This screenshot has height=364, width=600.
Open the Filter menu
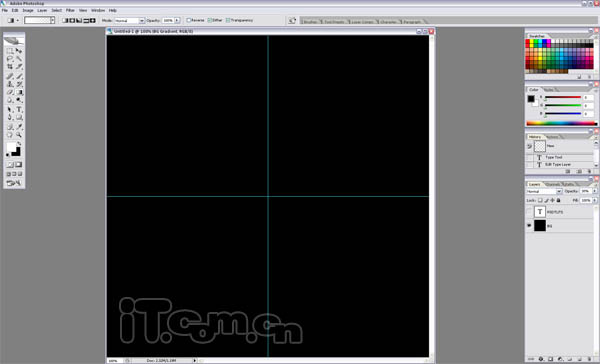(x=70, y=10)
